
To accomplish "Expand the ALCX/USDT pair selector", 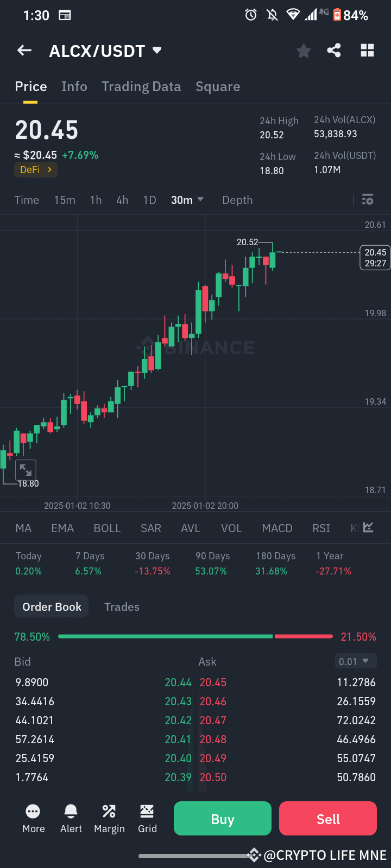I will [156, 50].
